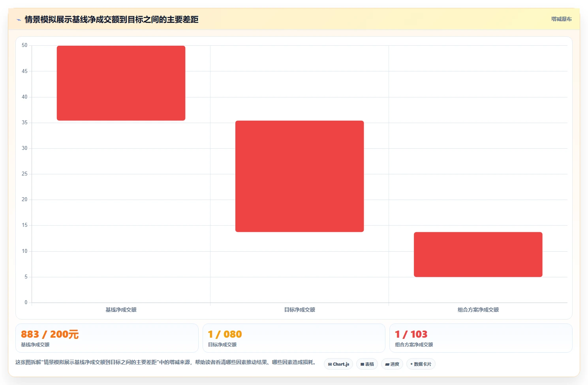Click the 目标净成交额 caption under 1 / 080
The width and height of the screenshot is (588, 385).
coord(222,345)
